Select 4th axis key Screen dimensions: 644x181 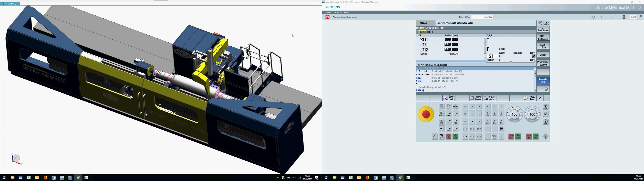488,114
